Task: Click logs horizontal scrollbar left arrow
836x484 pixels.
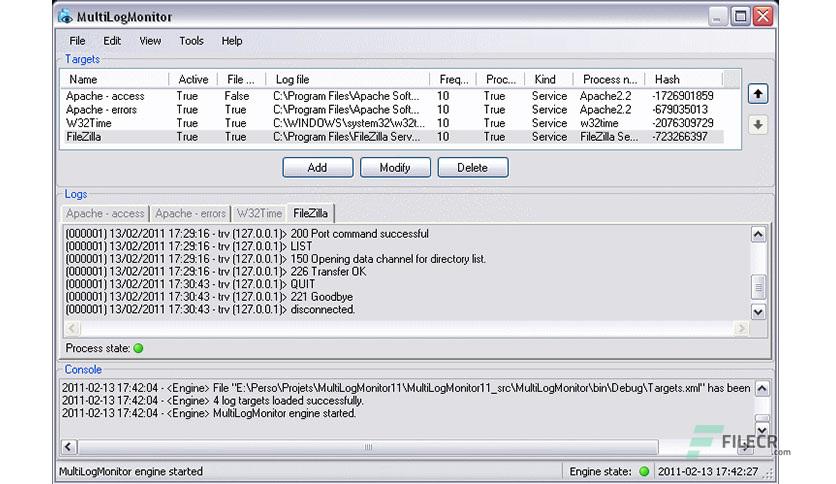Action: point(73,328)
